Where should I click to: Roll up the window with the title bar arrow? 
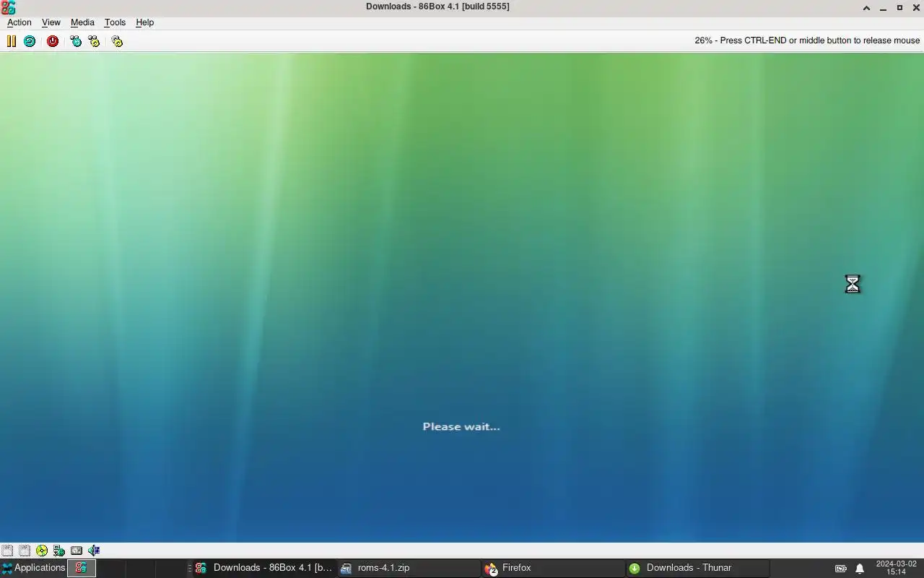click(866, 7)
